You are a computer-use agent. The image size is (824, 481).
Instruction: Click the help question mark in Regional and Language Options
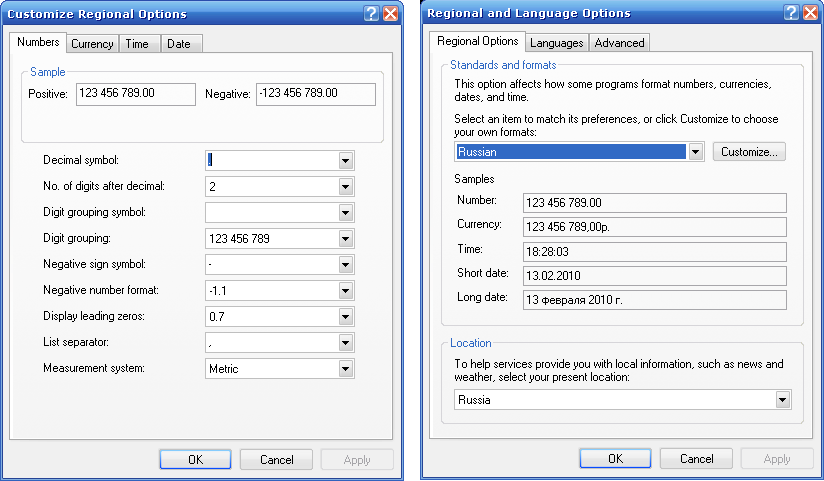pyautogui.click(x=791, y=13)
